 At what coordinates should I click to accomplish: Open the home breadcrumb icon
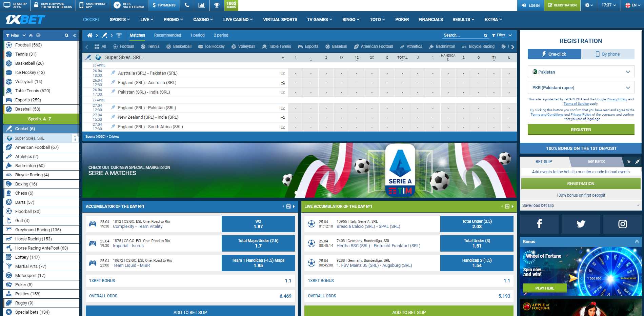(90, 35)
